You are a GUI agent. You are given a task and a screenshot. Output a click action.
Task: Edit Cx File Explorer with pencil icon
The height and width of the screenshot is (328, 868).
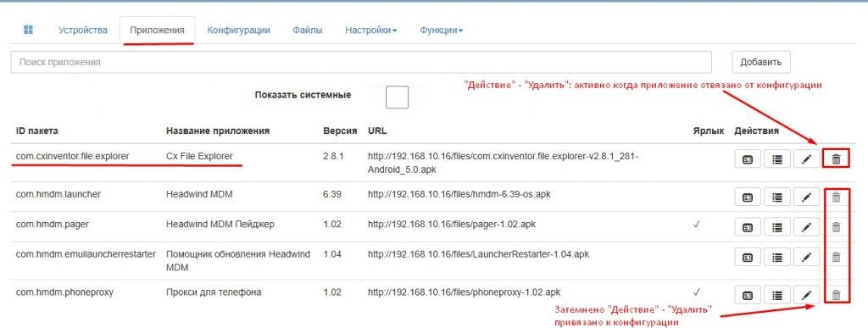(807, 160)
